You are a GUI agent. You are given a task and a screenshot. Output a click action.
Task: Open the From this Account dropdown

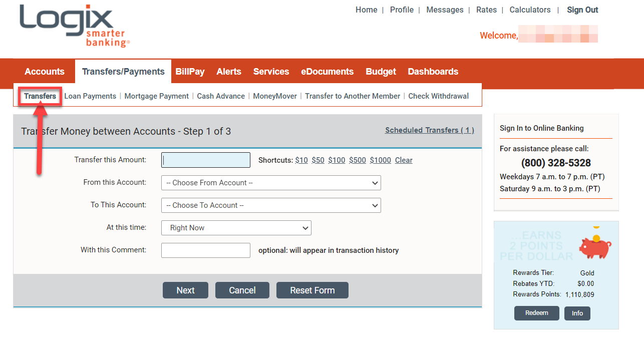point(270,182)
